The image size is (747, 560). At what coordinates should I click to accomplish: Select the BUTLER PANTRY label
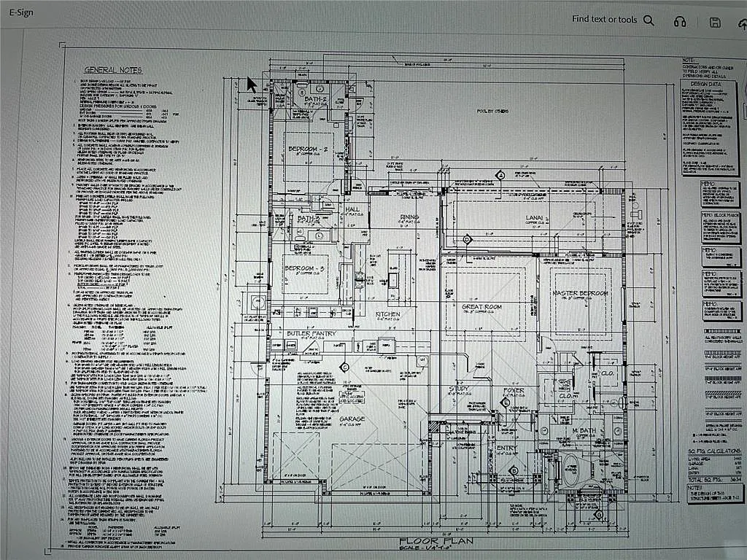(x=311, y=333)
